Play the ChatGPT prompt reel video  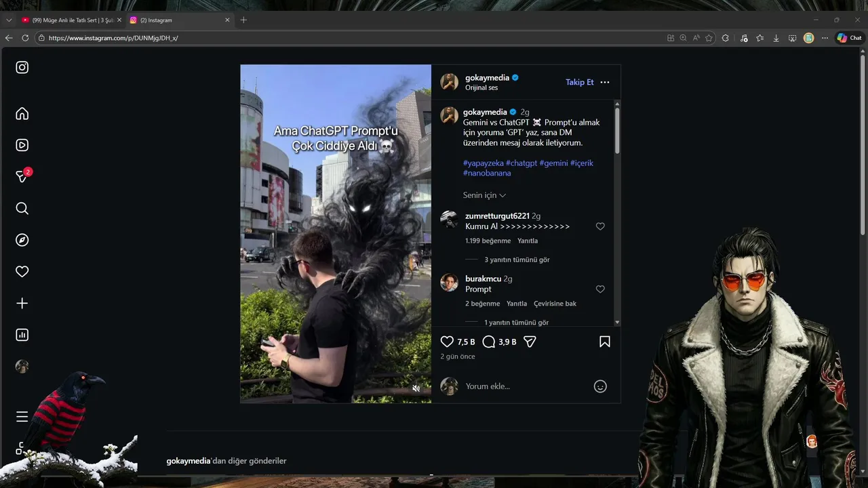336,234
